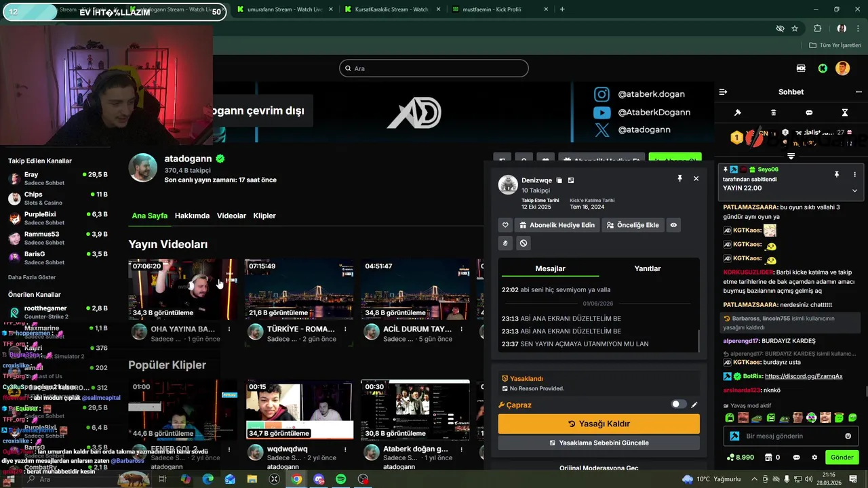
Task: Click Abonelik Hediye Edin button
Action: pyautogui.click(x=557, y=225)
